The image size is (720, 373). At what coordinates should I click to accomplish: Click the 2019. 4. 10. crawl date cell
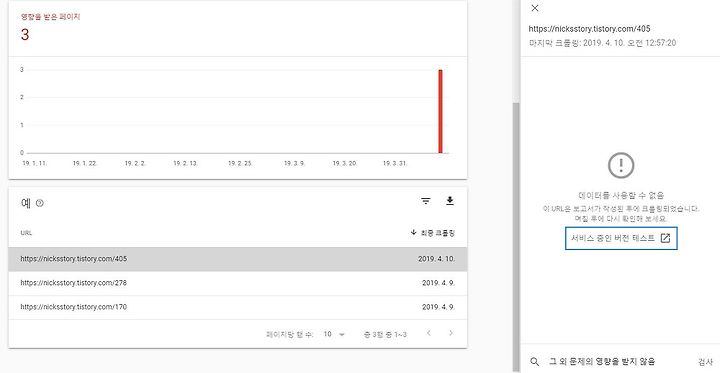point(436,259)
